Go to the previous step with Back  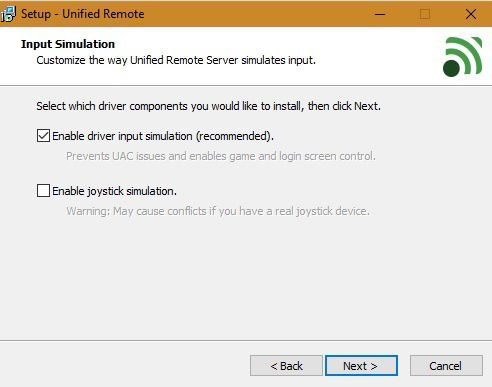tap(286, 366)
